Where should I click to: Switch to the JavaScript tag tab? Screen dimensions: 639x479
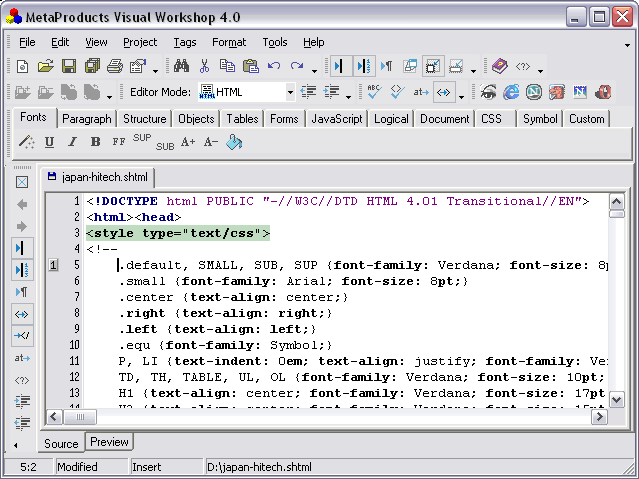(x=337, y=119)
